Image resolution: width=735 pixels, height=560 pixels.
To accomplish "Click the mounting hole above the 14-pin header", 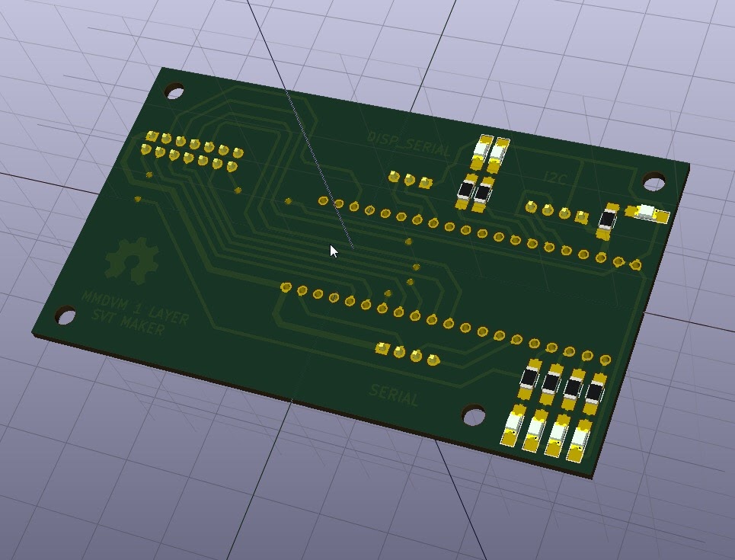I will [x=174, y=91].
